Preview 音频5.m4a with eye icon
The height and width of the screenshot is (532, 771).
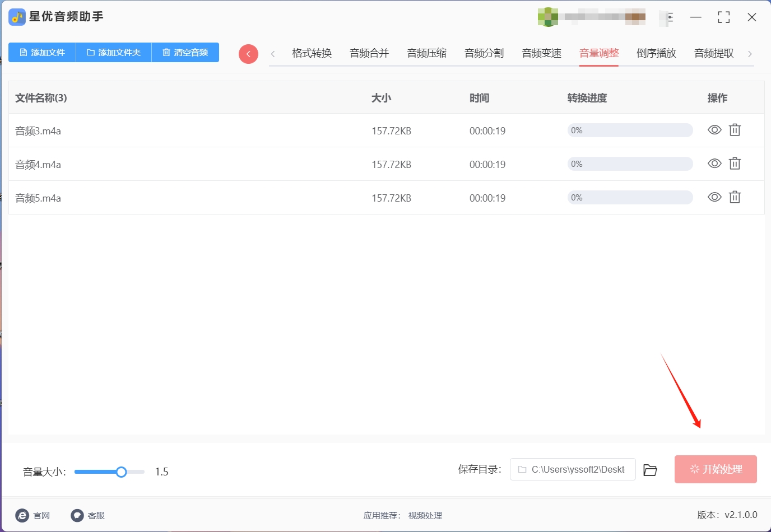coord(714,197)
